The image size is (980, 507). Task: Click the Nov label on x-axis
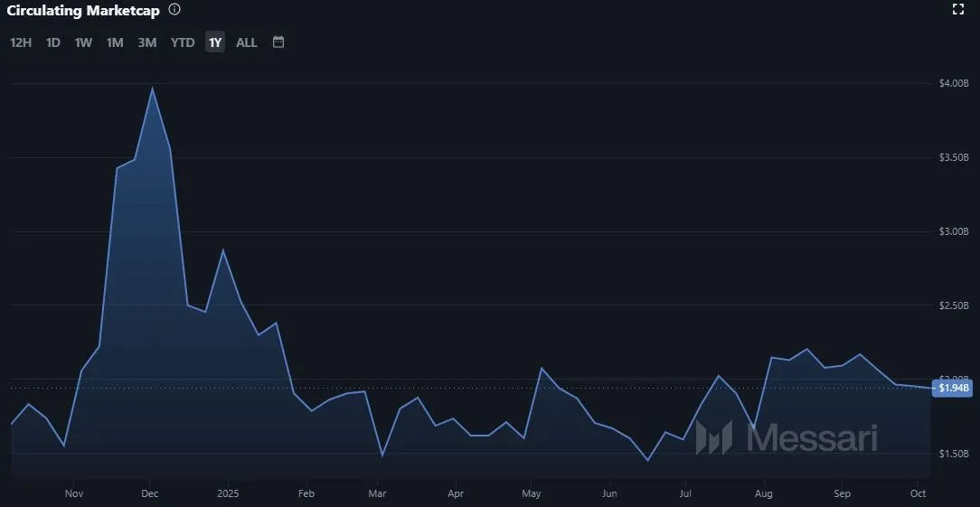click(75, 493)
